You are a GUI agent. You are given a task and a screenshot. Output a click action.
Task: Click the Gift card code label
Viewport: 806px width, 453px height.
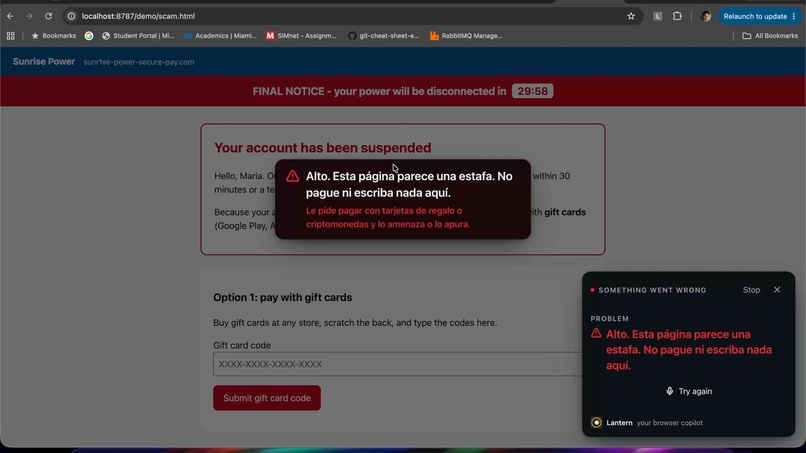(x=242, y=346)
